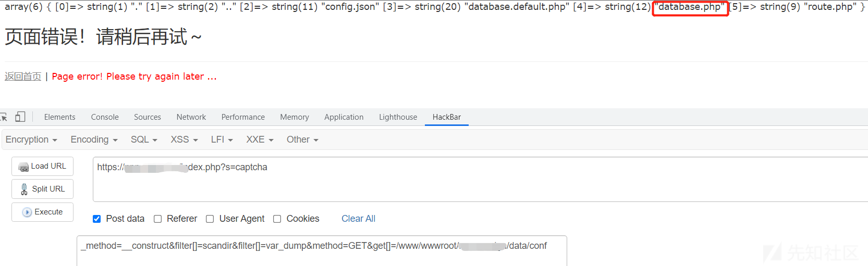Enable the User Agent checkbox

coord(210,219)
